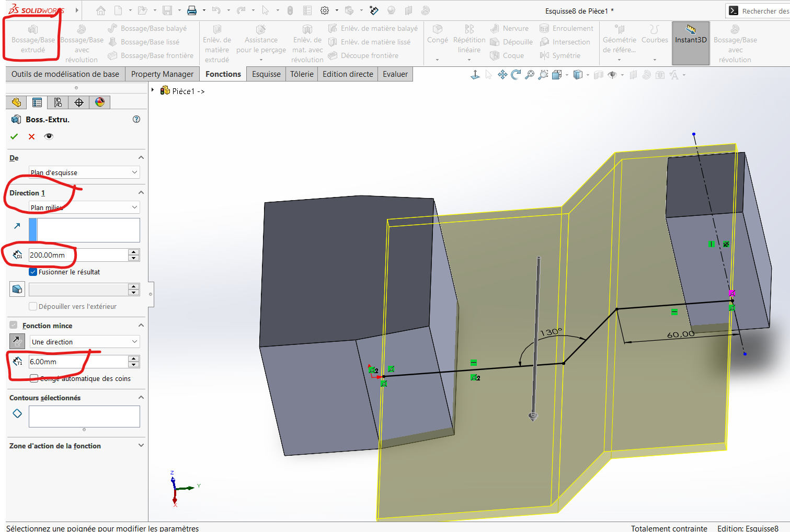Viewport: 790px width, 532px height.
Task: Open the DisplayManager color ball tab icon
Action: point(99,102)
